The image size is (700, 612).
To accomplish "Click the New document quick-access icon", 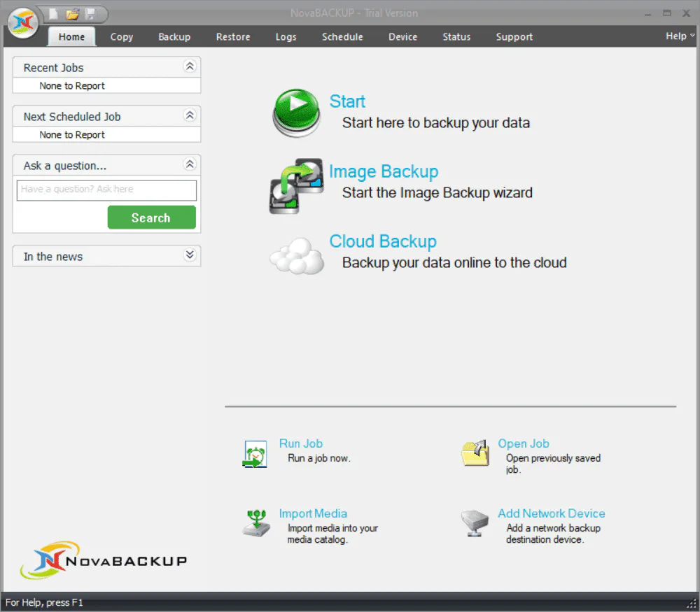I will coord(54,14).
